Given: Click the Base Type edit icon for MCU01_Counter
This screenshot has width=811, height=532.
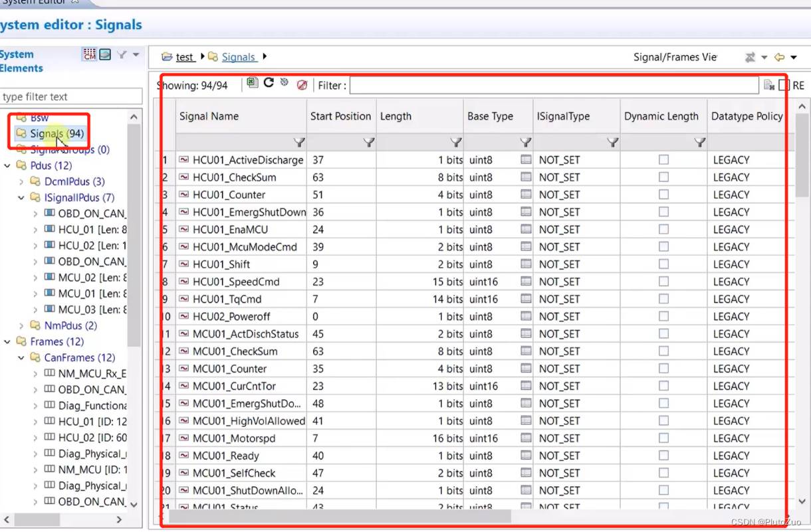Looking at the screenshot, I should click(526, 369).
